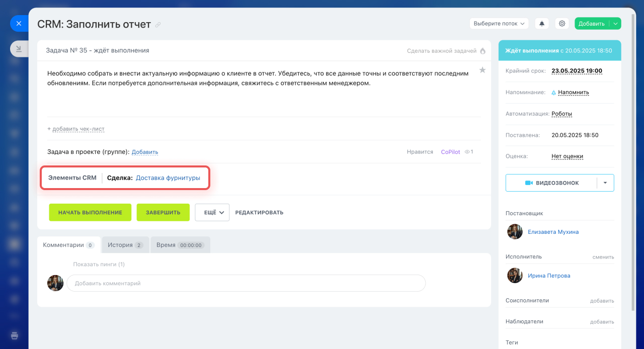Open the 'CoPilot' link
Viewport: 644px width, 349px height.
[450, 152]
